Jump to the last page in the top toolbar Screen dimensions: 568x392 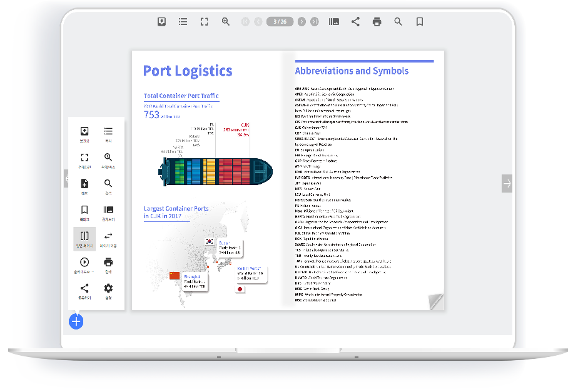click(314, 22)
